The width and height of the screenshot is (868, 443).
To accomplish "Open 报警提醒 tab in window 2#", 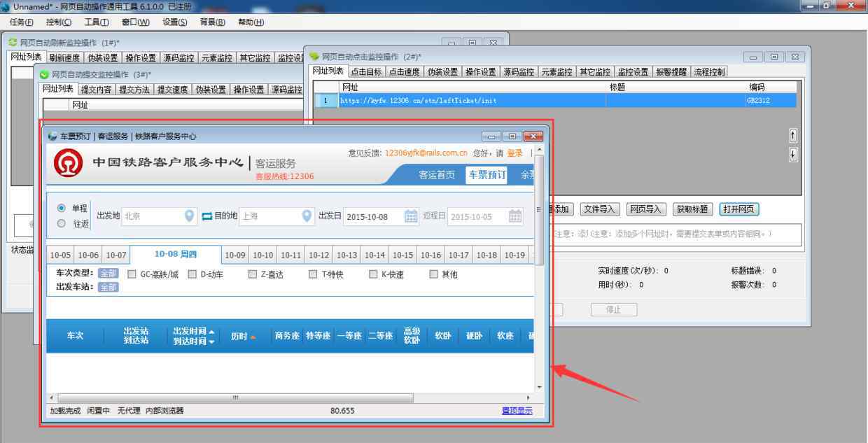I will [672, 71].
